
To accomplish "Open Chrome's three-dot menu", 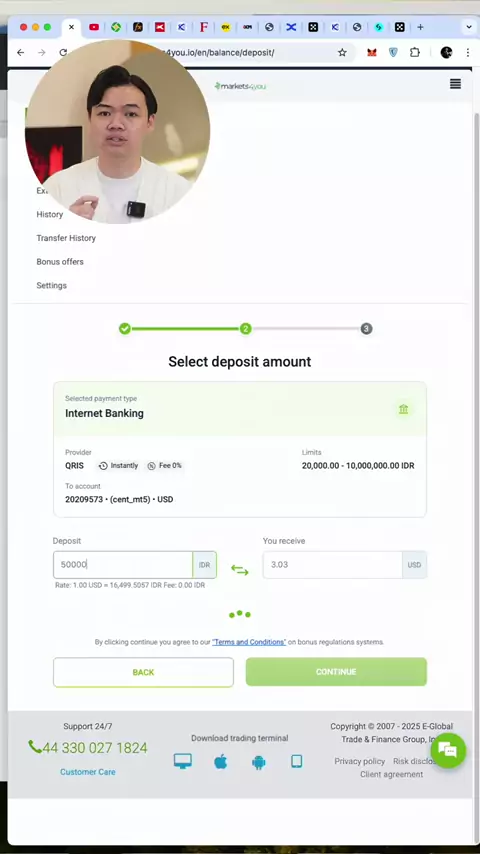I will coord(467,52).
